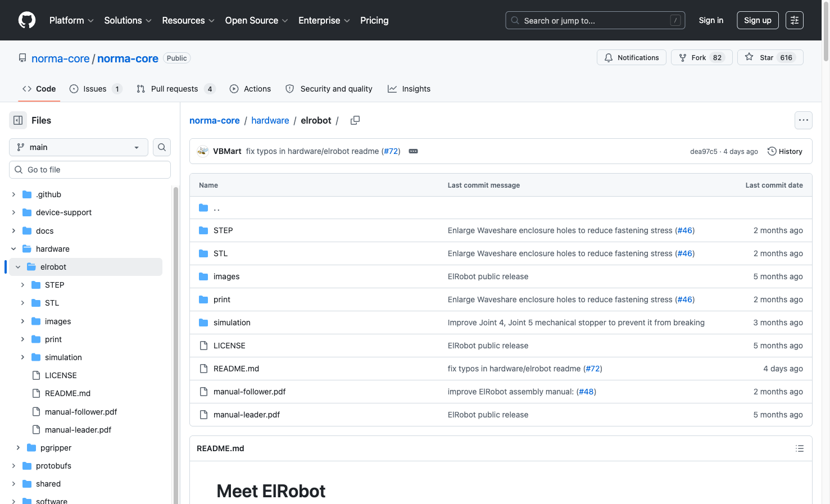Expand the shared folder chevron
The height and width of the screenshot is (504, 830).
tap(13, 484)
